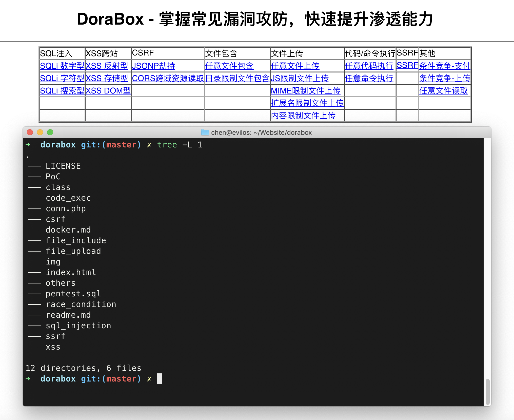The height and width of the screenshot is (420, 514).
Task: Open the SSRF link
Action: pyautogui.click(x=407, y=65)
